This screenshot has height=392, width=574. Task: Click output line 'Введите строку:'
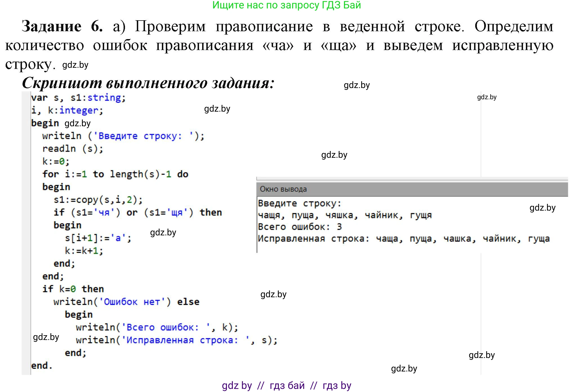[x=300, y=204]
